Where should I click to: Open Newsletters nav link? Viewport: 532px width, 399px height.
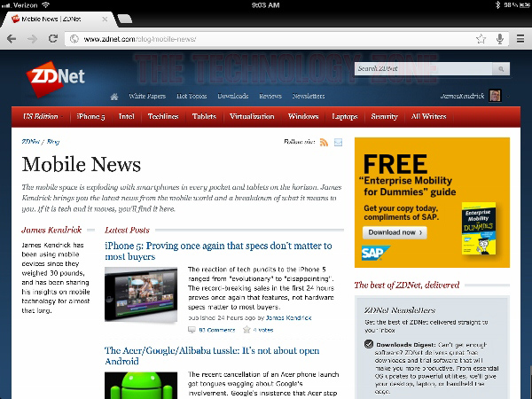[309, 96]
